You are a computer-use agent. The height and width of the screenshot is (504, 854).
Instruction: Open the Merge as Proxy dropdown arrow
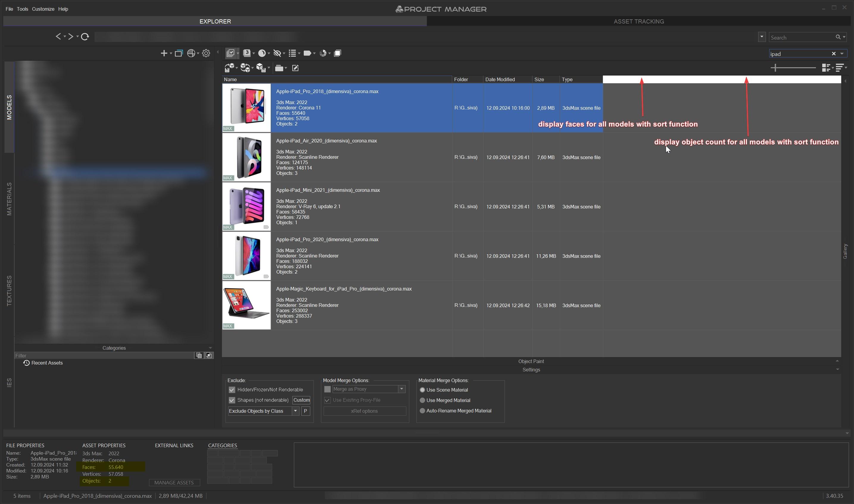(402, 389)
